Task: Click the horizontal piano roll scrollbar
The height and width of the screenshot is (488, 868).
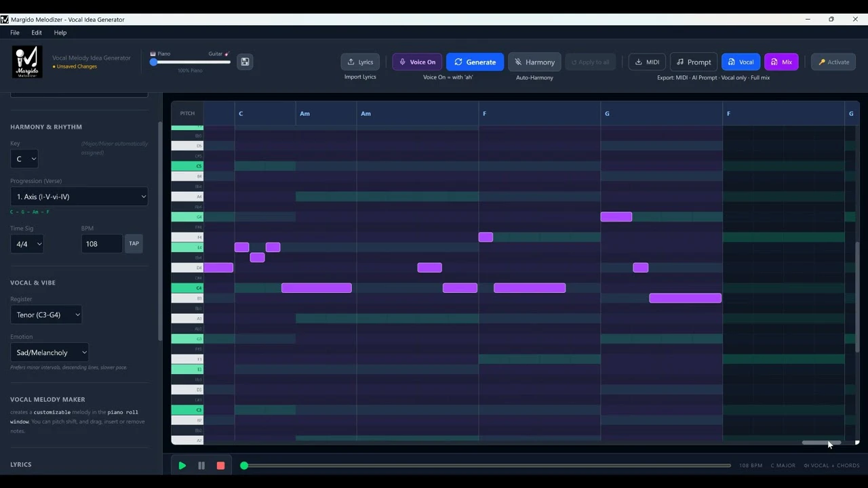Action: click(821, 443)
